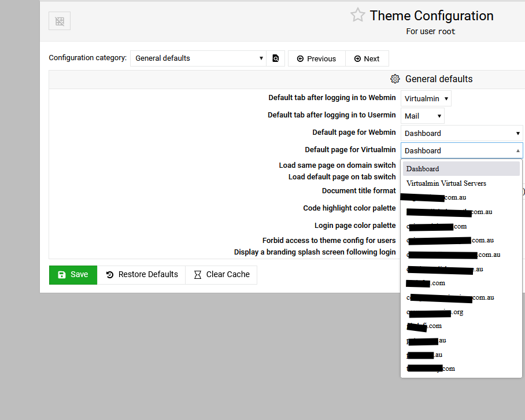Click the Load same page on domain switch label
Screen dimensions: 525x420
(x=337, y=165)
